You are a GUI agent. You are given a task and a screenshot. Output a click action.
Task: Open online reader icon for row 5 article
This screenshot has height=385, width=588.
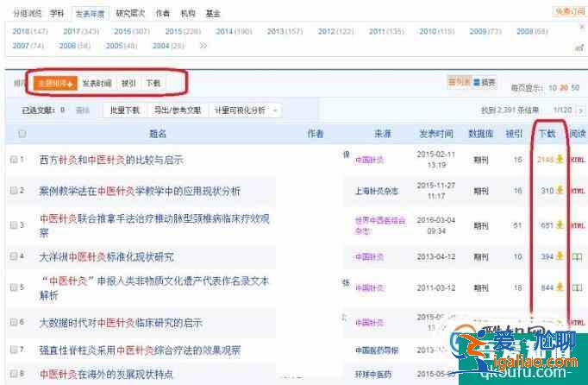point(577,287)
